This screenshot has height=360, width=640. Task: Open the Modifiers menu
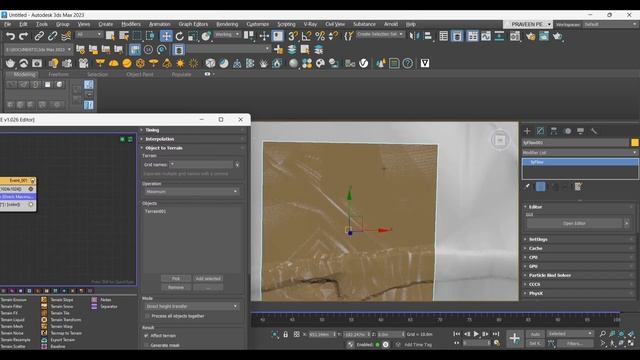131,24
